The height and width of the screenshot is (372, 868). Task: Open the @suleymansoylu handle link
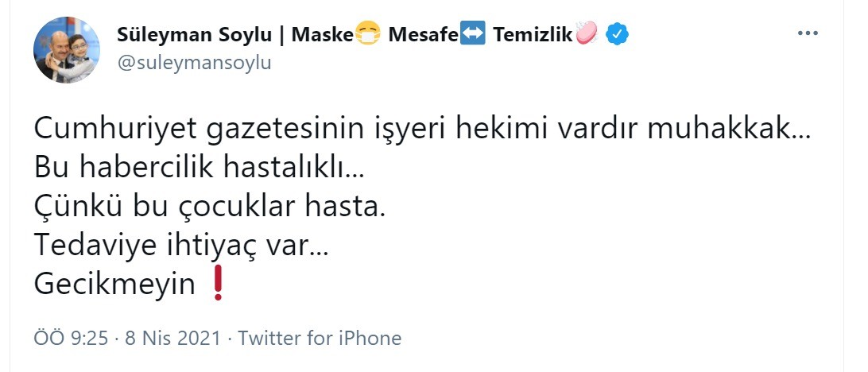point(194,63)
